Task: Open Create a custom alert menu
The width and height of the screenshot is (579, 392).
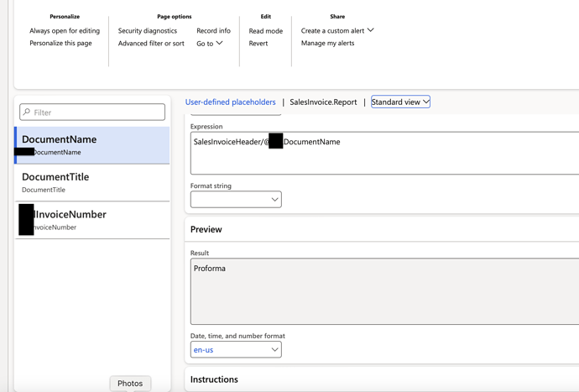Action: [x=337, y=31]
